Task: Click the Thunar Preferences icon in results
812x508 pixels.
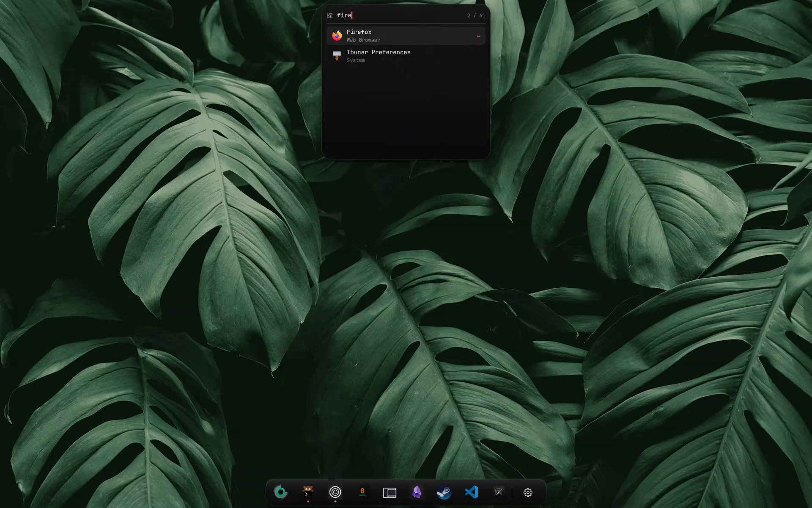Action: point(337,56)
